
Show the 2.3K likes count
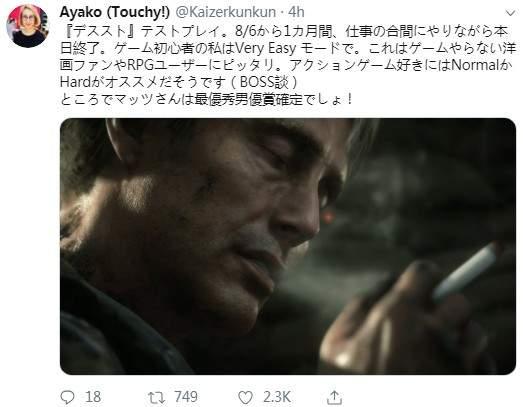click(277, 397)
